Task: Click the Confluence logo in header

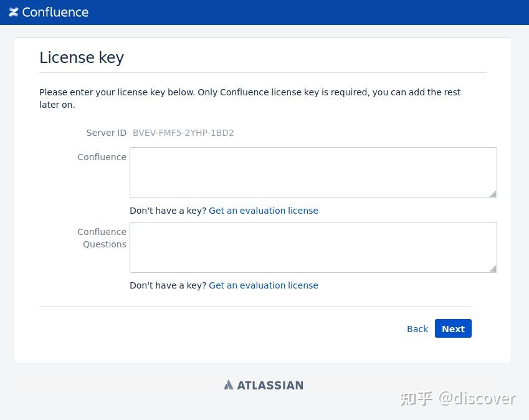Action: pyautogui.click(x=49, y=12)
